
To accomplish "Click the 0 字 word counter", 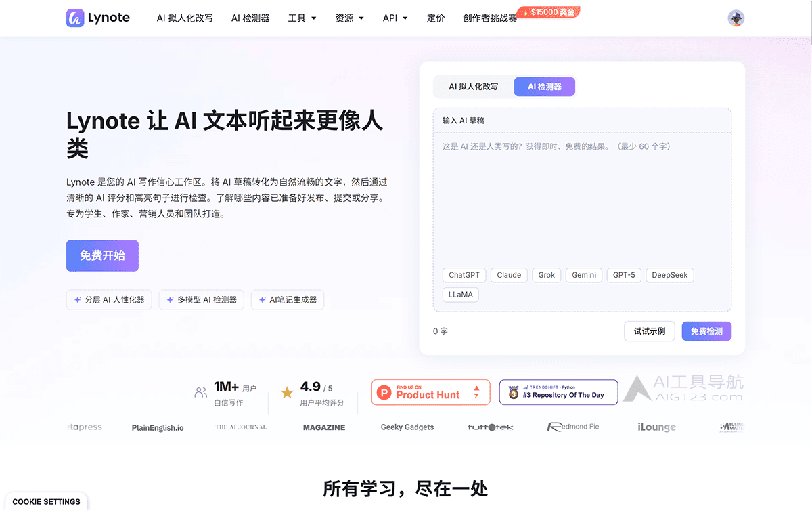I will point(441,331).
